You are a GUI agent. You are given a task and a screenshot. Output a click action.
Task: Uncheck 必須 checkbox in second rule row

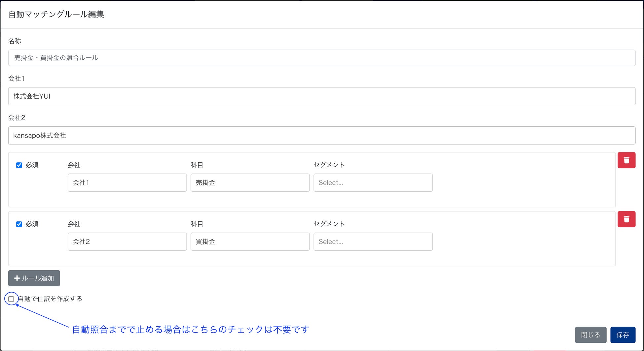[x=19, y=224]
